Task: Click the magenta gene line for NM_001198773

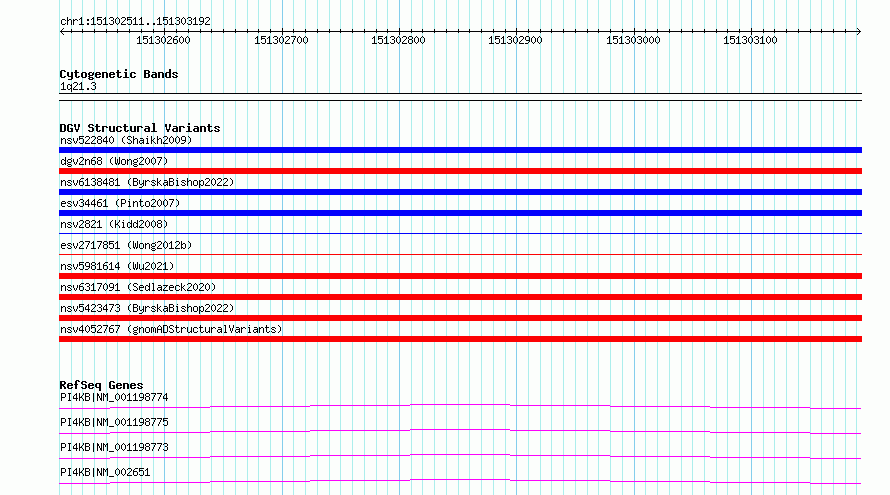Action: click(460, 456)
